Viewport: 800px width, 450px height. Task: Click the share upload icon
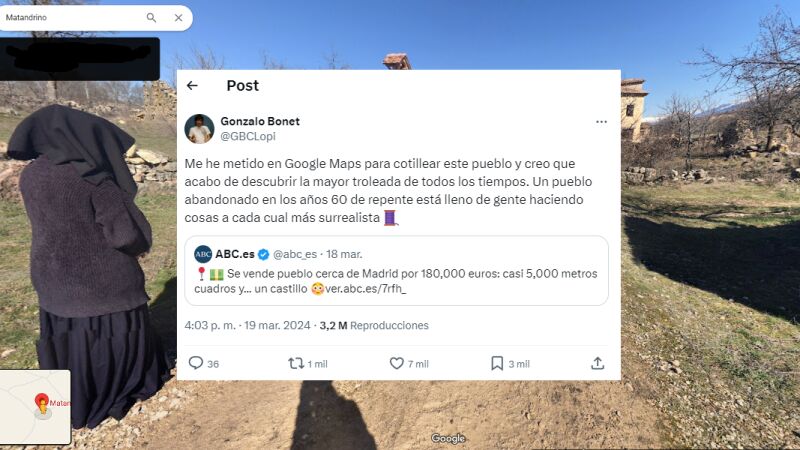coord(597,363)
